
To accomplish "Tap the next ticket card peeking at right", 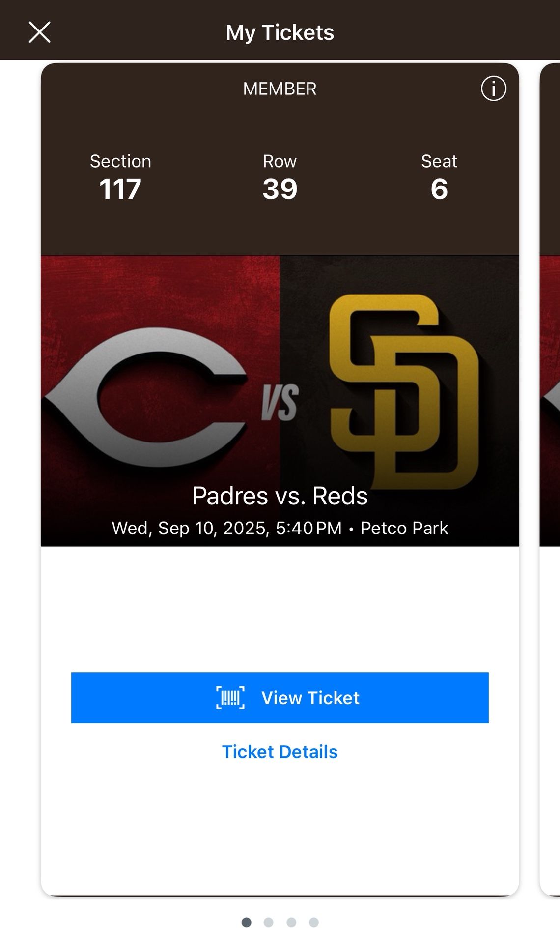I will coord(550,442).
